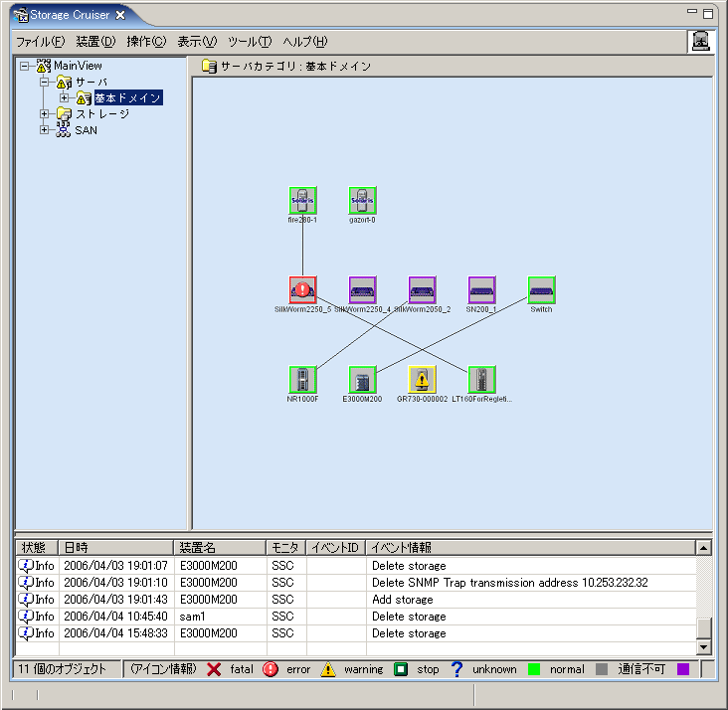Sort events by 日時 column header
Screen dimensions: 728x710
click(x=114, y=548)
